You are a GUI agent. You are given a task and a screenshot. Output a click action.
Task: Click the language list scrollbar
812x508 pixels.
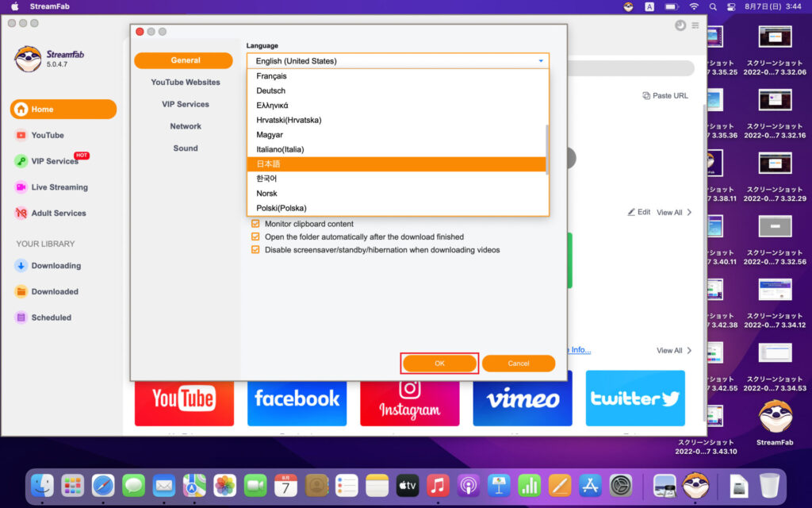(546, 150)
